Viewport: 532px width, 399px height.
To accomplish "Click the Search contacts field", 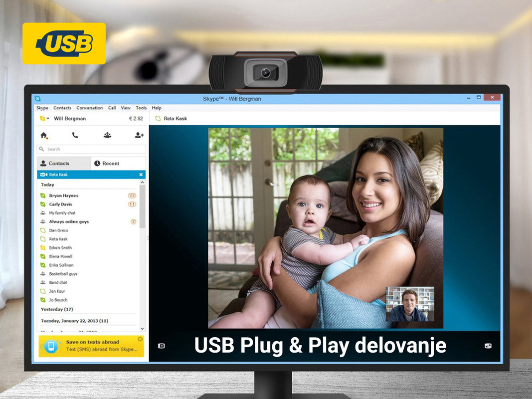I will pyautogui.click(x=91, y=149).
